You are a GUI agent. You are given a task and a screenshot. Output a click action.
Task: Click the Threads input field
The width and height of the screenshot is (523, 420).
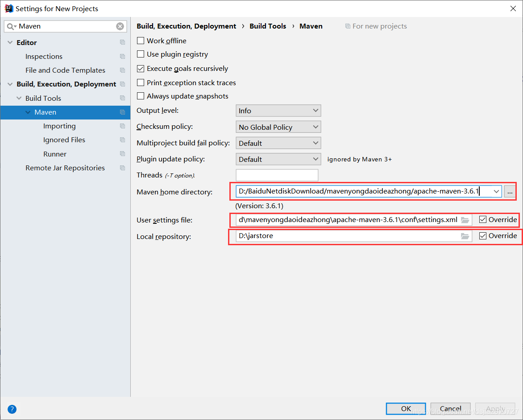pos(277,175)
